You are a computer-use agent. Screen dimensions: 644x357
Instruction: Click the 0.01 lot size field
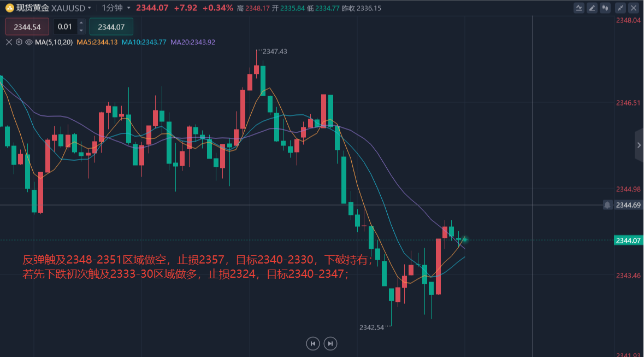point(65,27)
